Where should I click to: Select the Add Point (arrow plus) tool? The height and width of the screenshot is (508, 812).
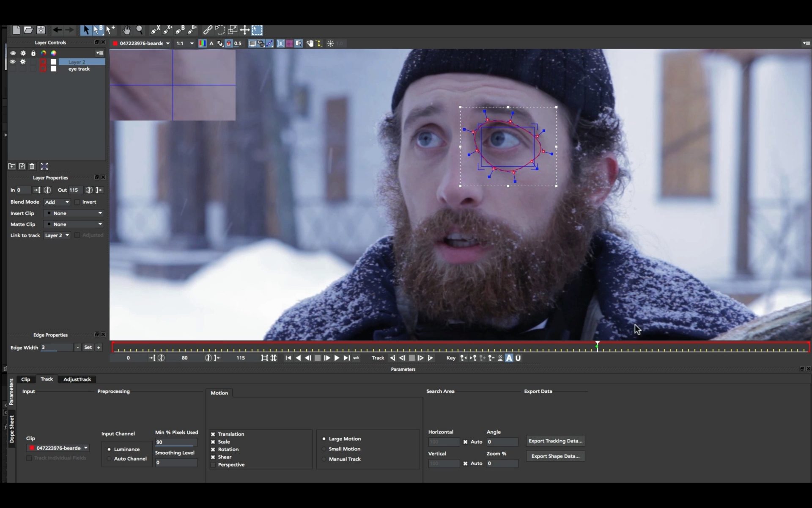click(x=110, y=30)
